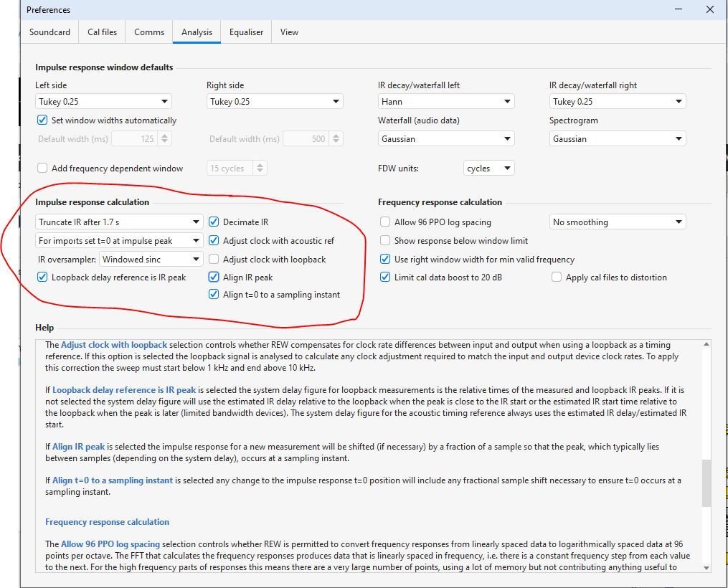Toggle Adjust clock with acoustic ref
The image size is (728, 588).
click(x=214, y=240)
